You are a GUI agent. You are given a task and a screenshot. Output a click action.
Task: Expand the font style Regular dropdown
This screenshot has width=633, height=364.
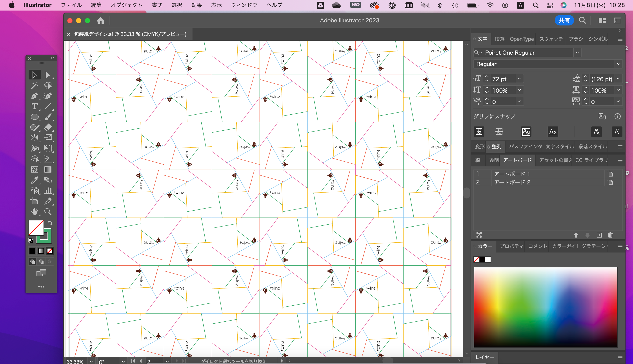coord(618,64)
